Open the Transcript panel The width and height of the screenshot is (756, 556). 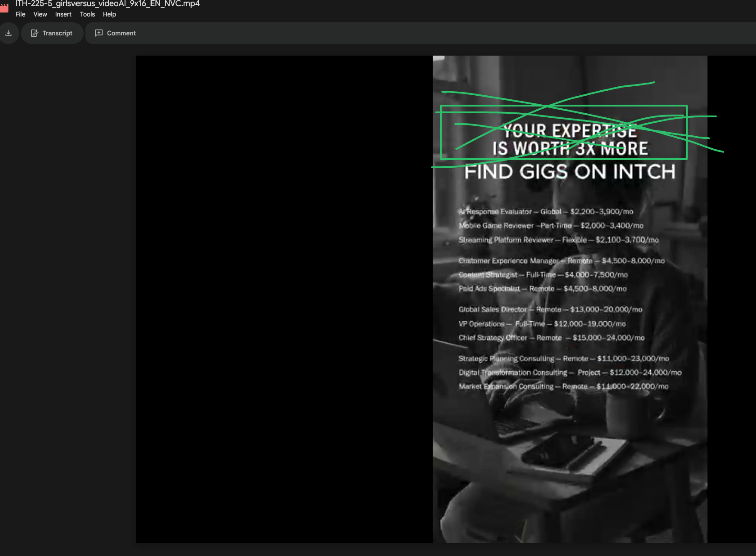[52, 33]
